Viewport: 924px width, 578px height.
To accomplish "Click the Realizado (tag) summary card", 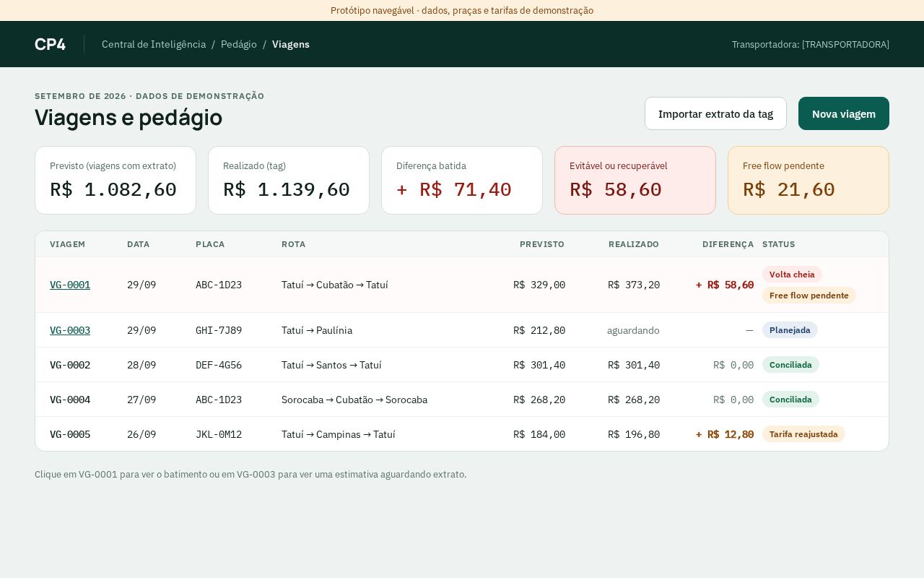I will pos(289,181).
